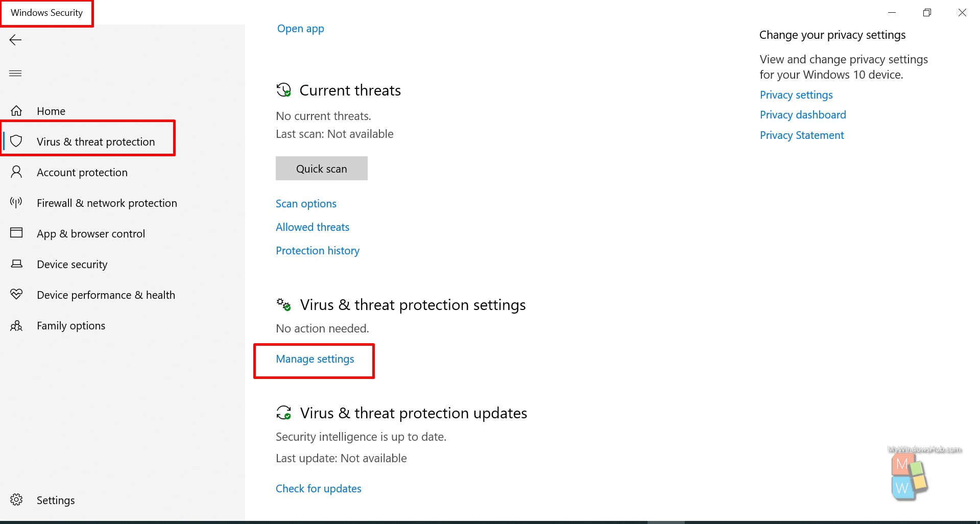Click Virus & threat protection updates heading
The width and height of the screenshot is (980, 524).
tap(414, 413)
